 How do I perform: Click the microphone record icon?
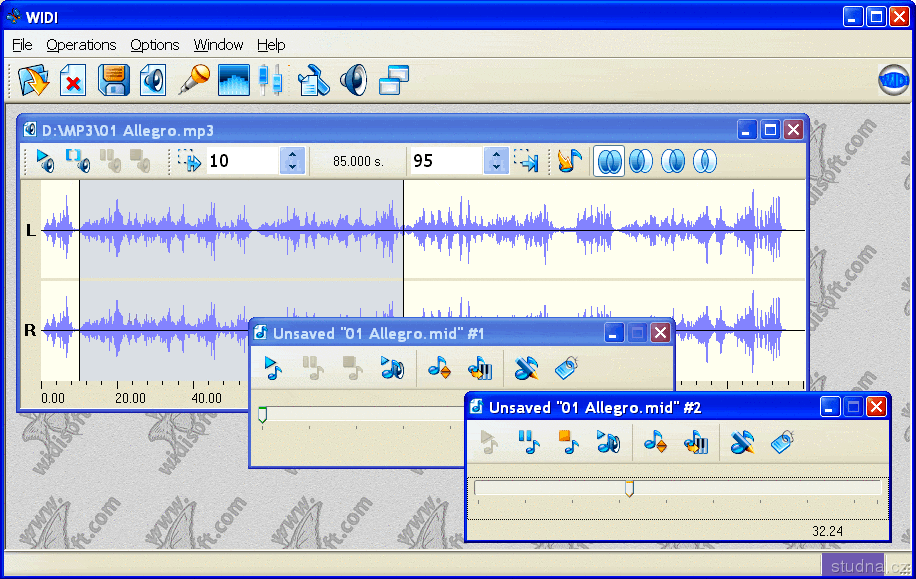[x=193, y=79]
